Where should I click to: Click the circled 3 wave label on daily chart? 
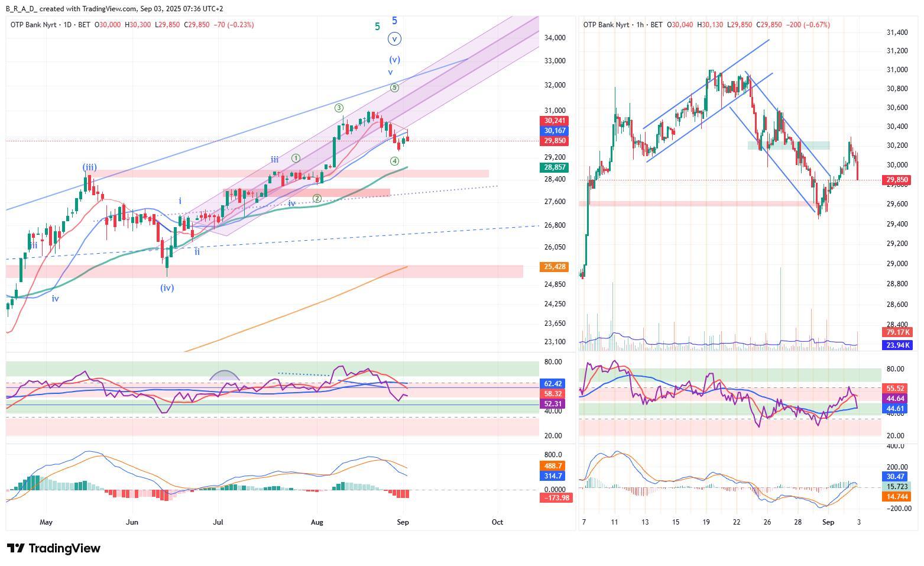click(339, 108)
